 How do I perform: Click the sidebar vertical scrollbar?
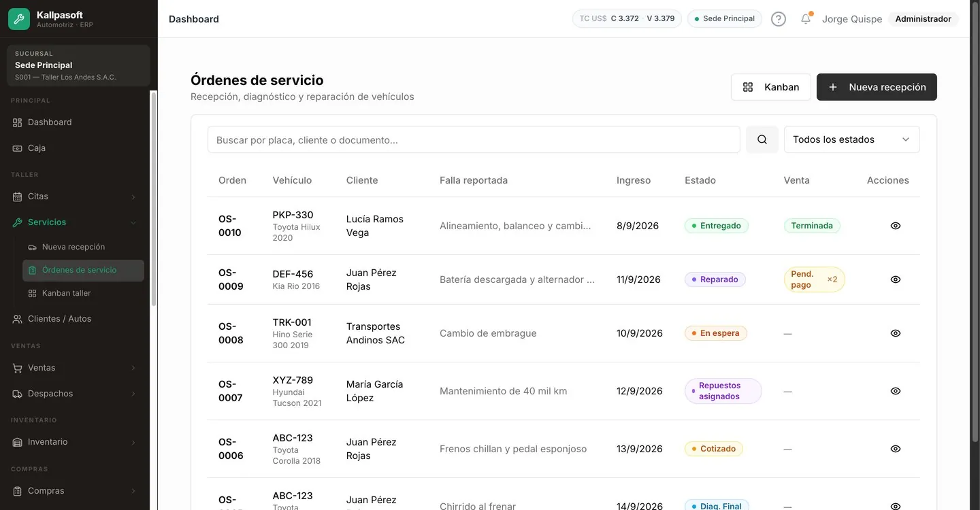tap(154, 199)
